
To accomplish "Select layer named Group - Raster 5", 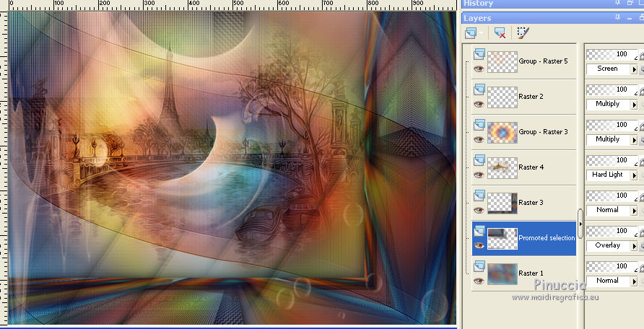I will pos(543,61).
